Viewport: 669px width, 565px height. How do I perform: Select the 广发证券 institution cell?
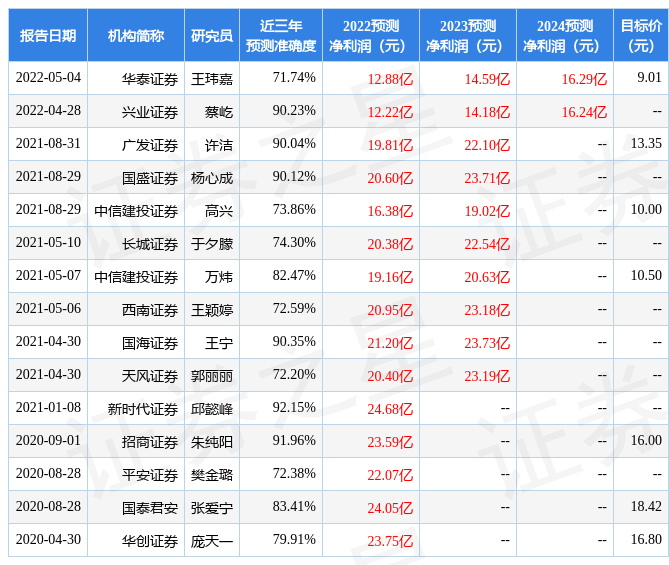pos(150,145)
